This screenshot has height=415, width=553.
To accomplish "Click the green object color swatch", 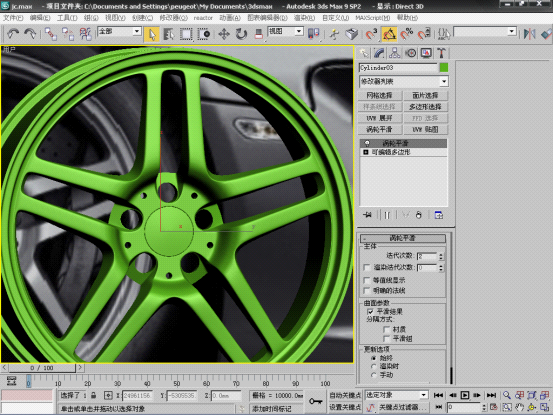I will [x=444, y=68].
